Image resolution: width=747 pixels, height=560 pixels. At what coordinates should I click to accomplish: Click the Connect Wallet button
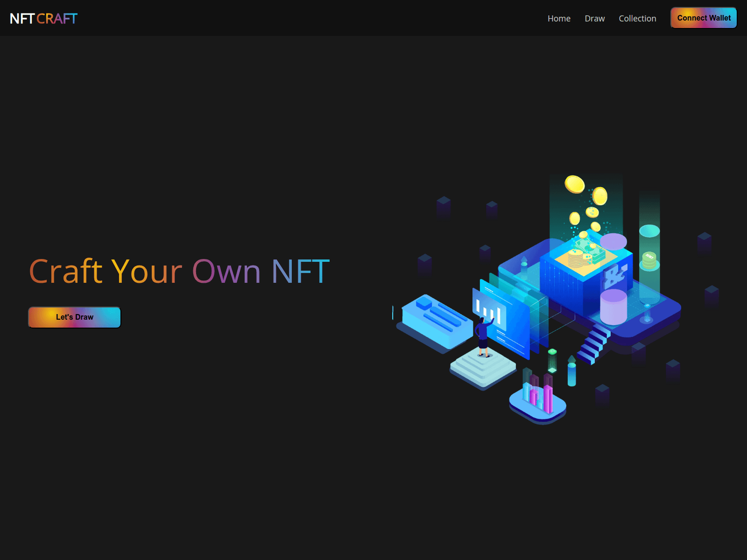pos(704,18)
